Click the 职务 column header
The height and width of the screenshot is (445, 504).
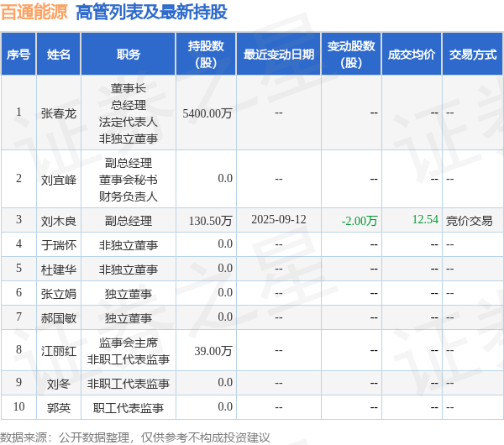click(129, 55)
